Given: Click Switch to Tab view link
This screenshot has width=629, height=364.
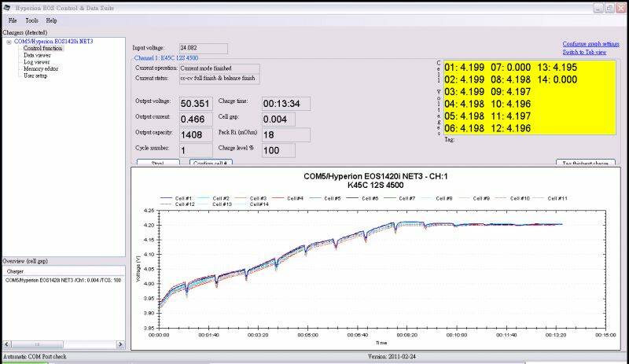Looking at the screenshot, I should click(584, 52).
